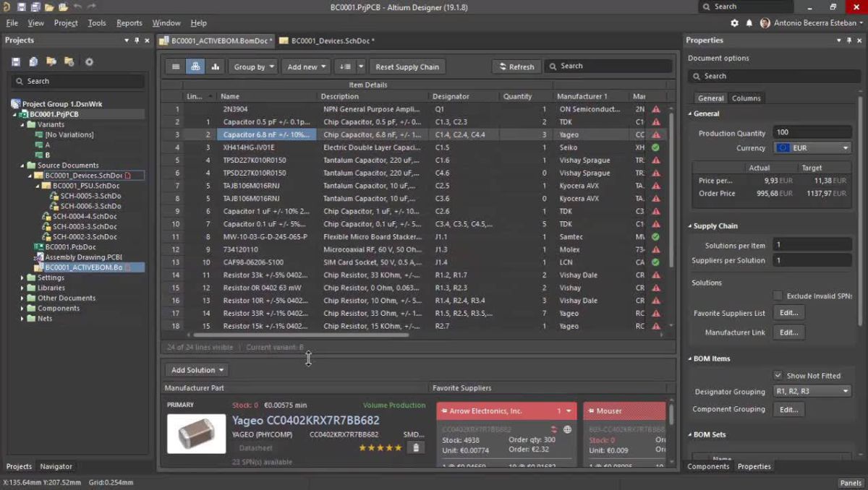Open settings via top-right gear icon
This screenshot has width=868, height=490.
point(734,23)
